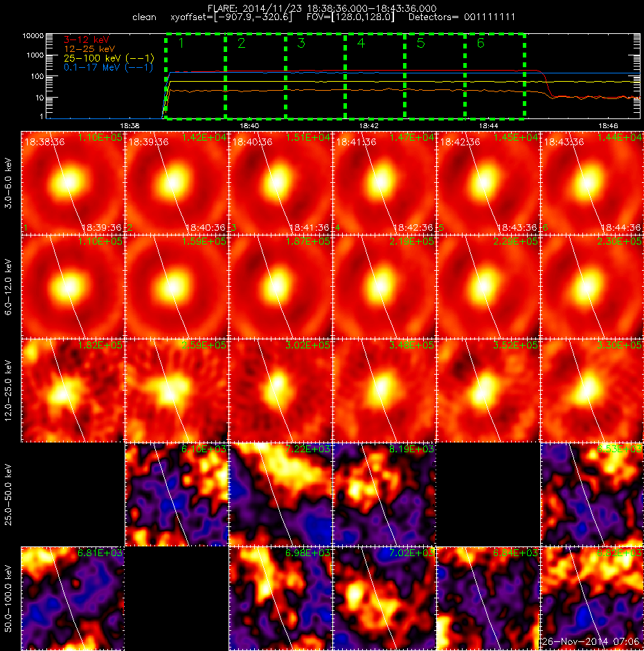Click the 18:44 time axis tick label
The width and height of the screenshot is (644, 651).
[488, 125]
